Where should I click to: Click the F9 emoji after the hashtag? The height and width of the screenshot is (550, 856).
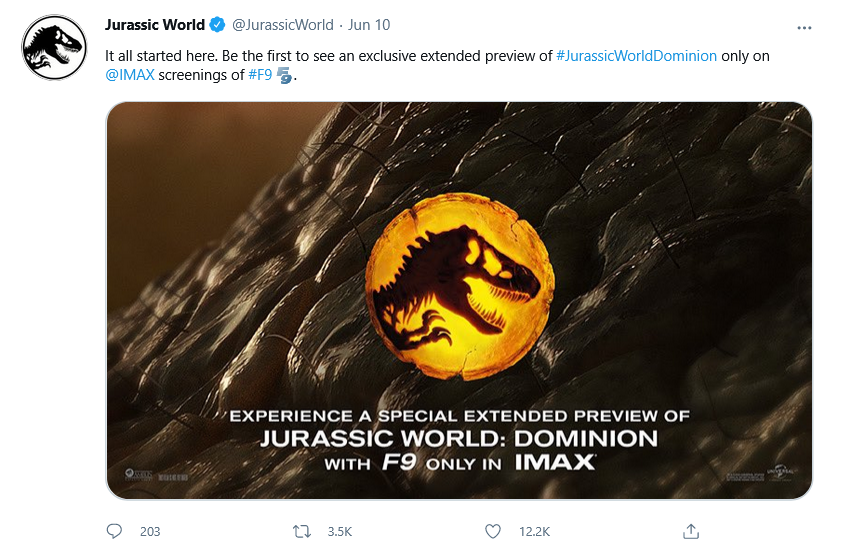(x=284, y=75)
